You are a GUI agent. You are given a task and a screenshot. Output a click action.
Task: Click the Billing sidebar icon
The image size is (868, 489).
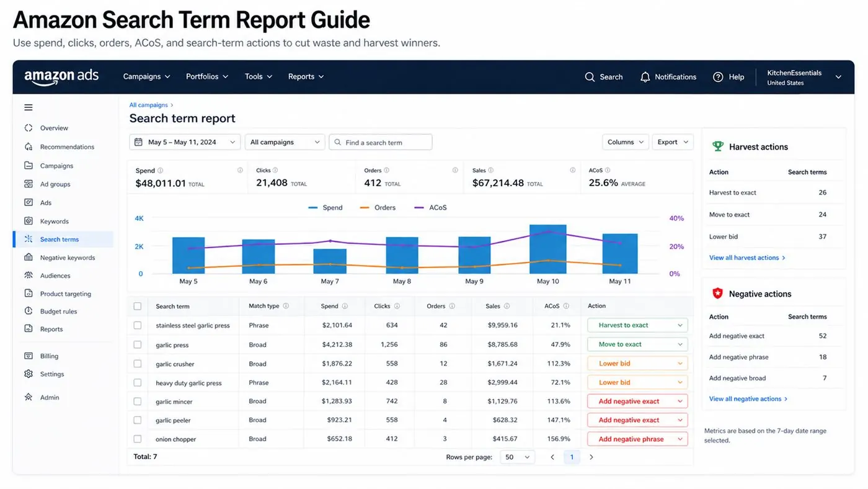pyautogui.click(x=29, y=356)
